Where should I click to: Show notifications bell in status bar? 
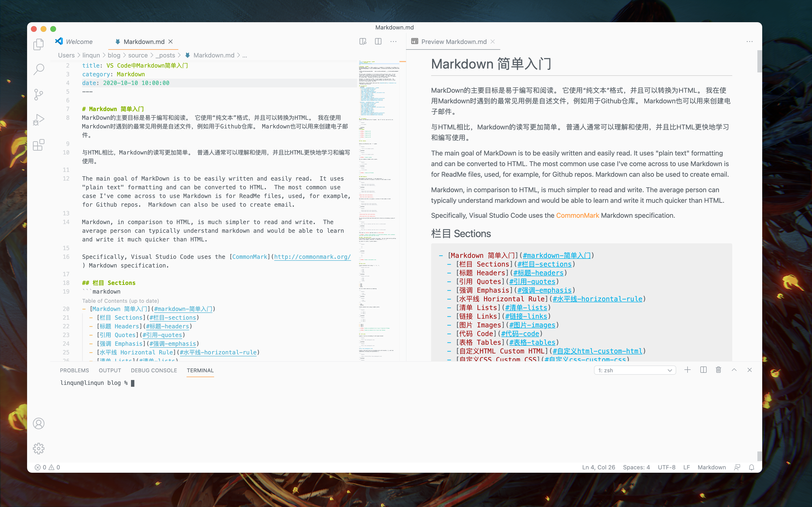(752, 467)
